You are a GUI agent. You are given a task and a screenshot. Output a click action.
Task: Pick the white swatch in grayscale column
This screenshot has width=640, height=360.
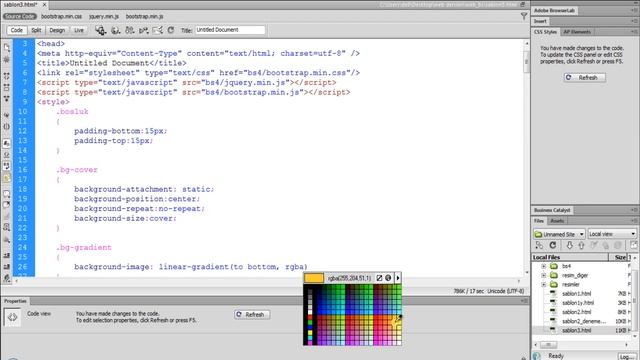point(310,312)
